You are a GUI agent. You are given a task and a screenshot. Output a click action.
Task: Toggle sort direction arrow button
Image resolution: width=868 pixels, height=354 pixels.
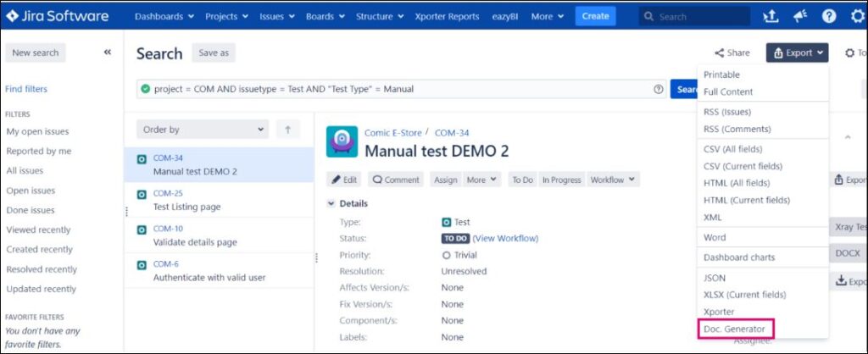tap(287, 130)
